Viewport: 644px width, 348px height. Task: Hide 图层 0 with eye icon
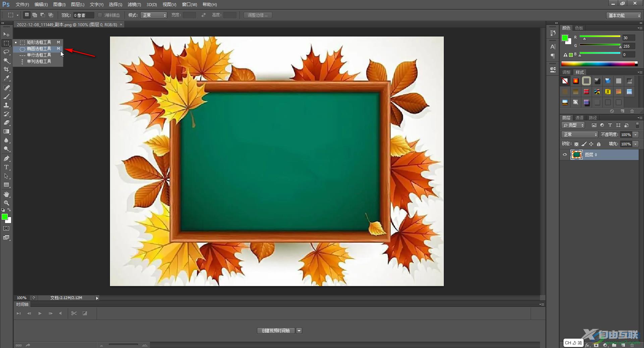pos(565,155)
